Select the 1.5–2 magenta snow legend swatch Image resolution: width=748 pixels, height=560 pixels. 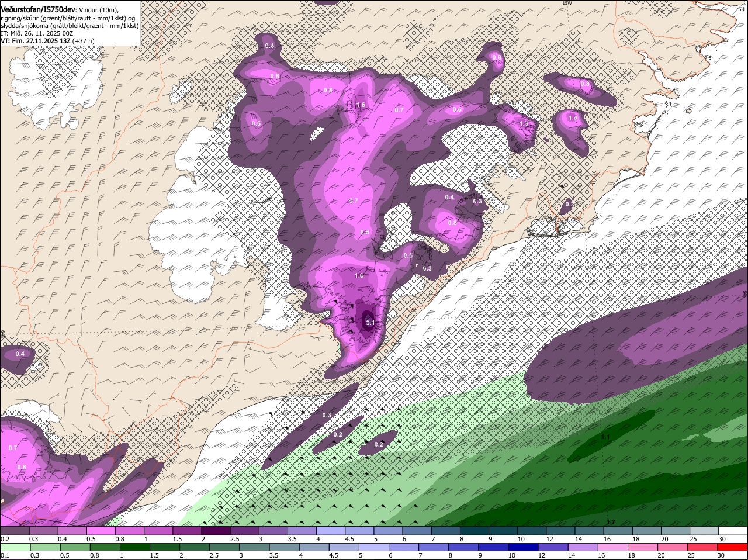click(187, 531)
